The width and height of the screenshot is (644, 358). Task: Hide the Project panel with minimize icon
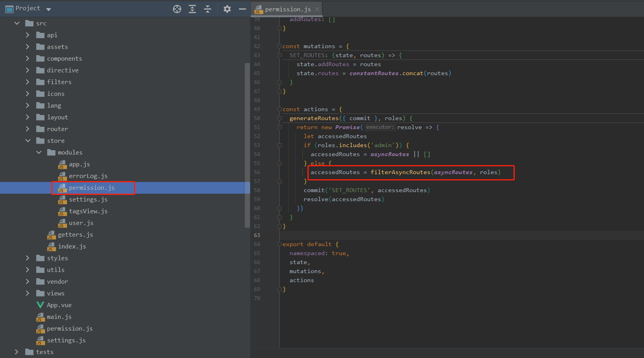(242, 9)
